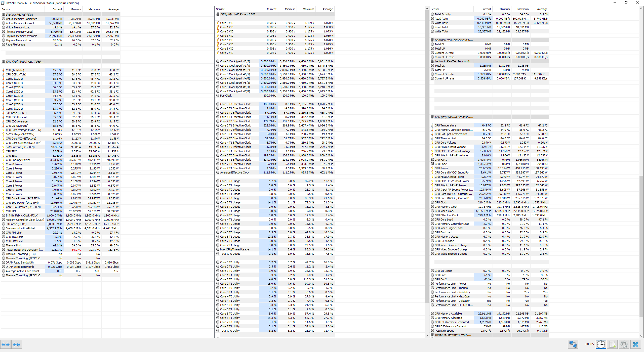Select the System: MSI MS-7C91 section header
The image size is (644, 352).
coord(19,15)
